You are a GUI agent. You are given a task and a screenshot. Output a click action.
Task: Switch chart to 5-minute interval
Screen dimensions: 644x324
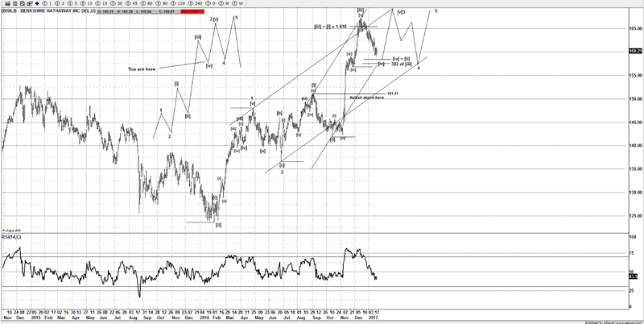pyautogui.click(x=72, y=3)
